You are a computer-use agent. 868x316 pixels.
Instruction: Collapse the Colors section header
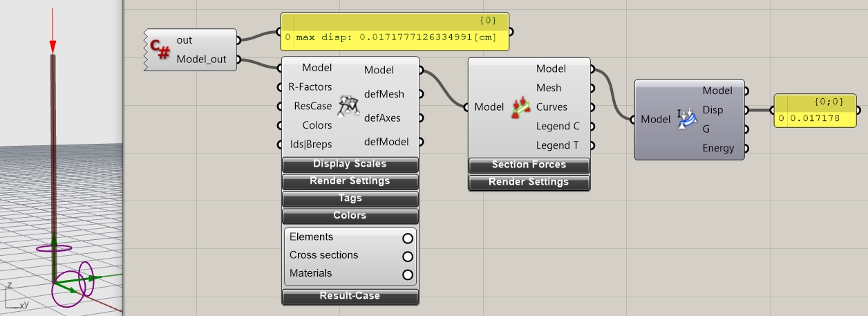[350, 216]
